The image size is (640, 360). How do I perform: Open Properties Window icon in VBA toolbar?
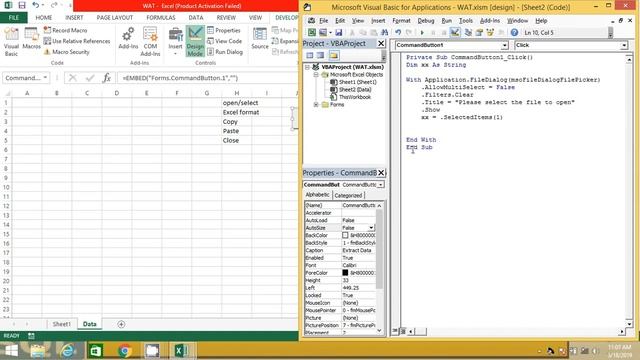coord(479,32)
